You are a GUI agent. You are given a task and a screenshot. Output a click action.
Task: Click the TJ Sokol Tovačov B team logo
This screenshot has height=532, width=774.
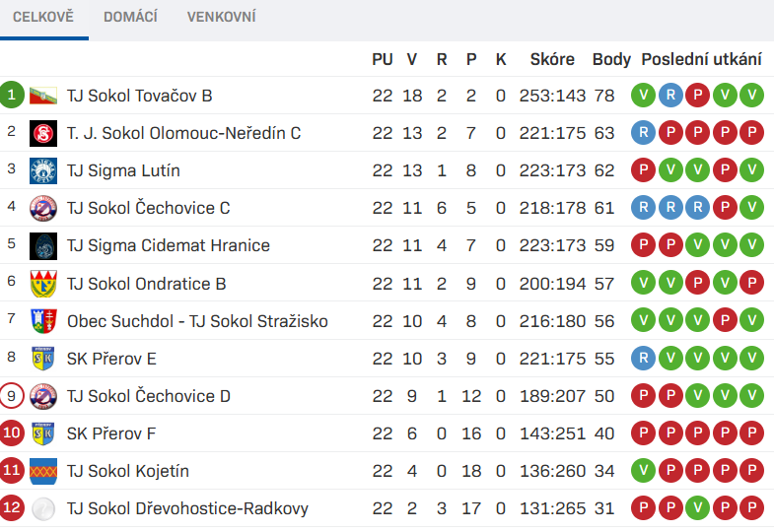(43, 96)
